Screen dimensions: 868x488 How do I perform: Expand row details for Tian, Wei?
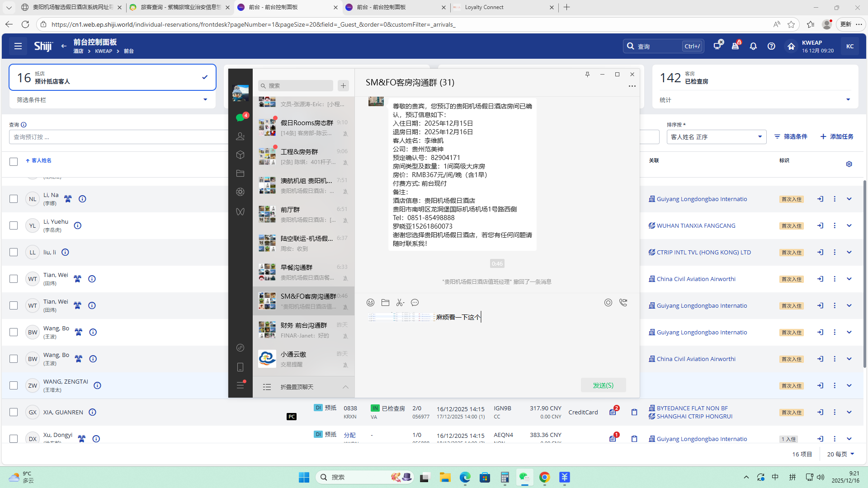coord(849,279)
